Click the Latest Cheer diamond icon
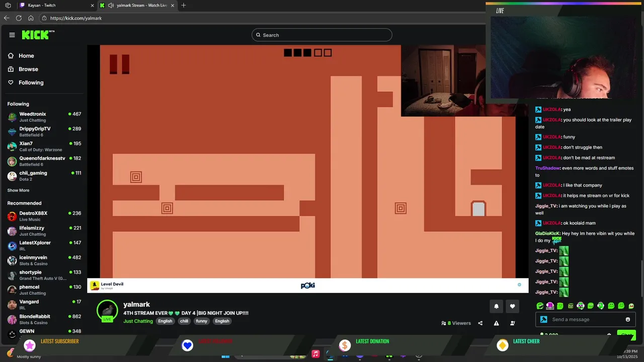 (x=502, y=345)
